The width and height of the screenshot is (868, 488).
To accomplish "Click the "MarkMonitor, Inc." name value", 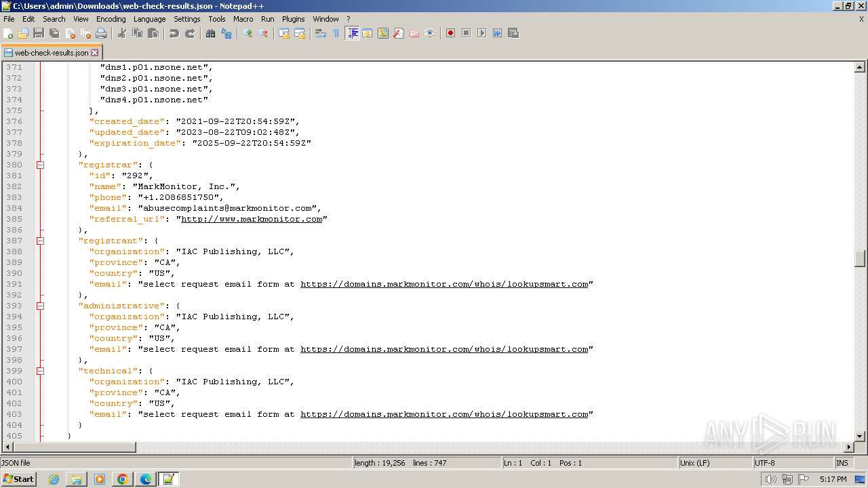I will point(184,186).
